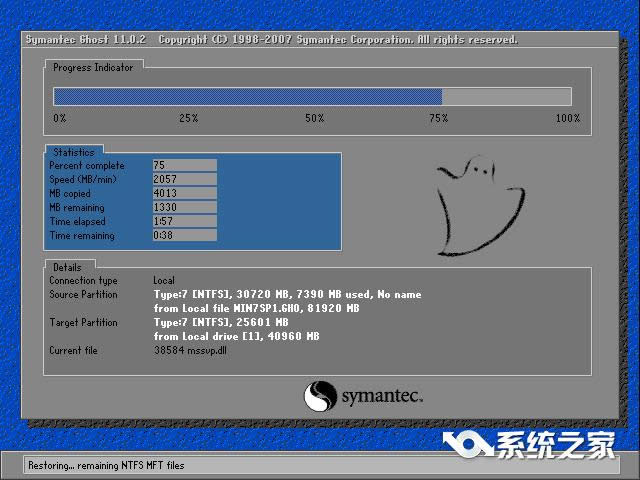Select the Time remaining field
The width and height of the screenshot is (640, 480).
point(184,235)
